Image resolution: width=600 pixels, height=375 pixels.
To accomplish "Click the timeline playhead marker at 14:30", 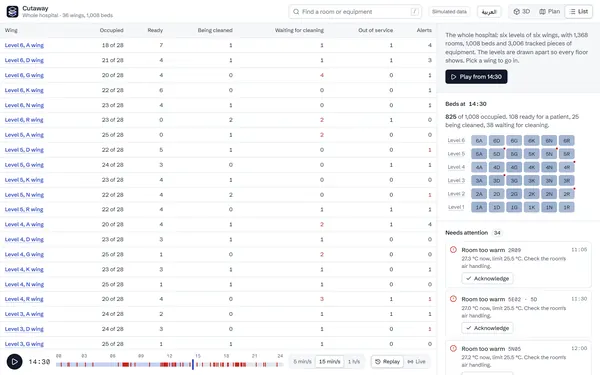I will click(x=193, y=364).
